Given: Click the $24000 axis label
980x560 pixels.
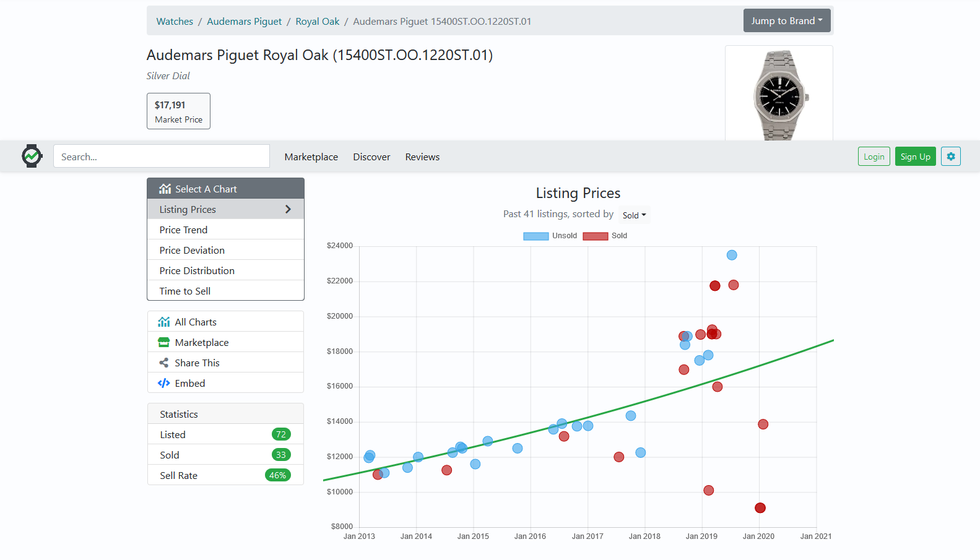Looking at the screenshot, I should (x=340, y=246).
